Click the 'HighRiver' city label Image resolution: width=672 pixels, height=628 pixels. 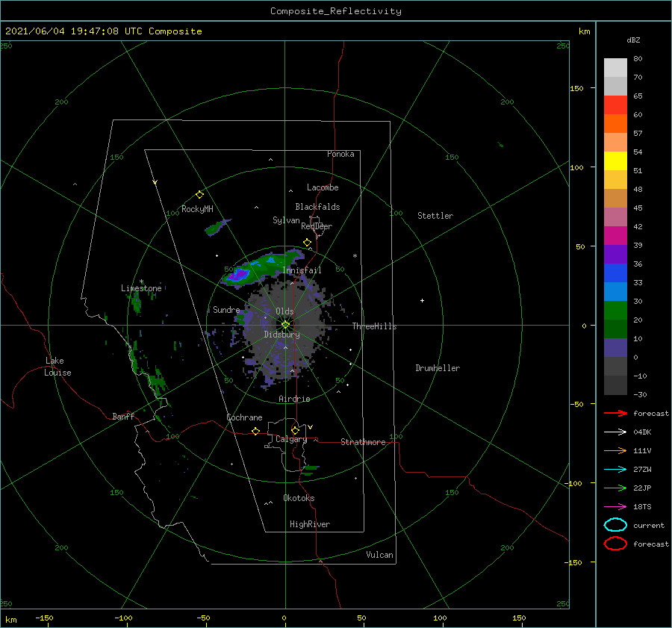click(x=310, y=524)
